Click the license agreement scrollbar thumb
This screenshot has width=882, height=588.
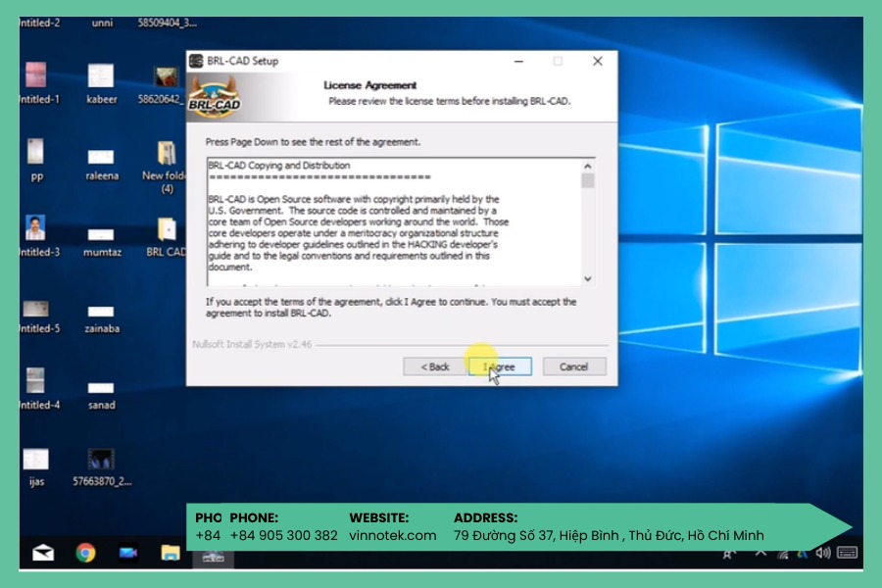click(x=588, y=180)
